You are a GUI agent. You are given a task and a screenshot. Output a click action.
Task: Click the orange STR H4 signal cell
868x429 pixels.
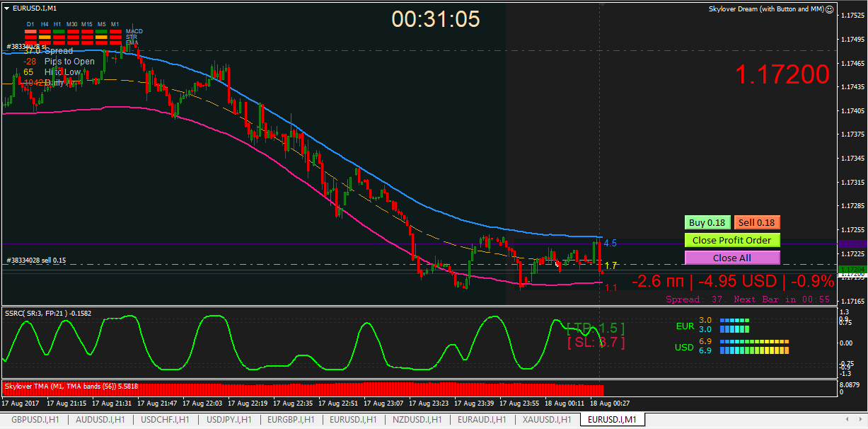coord(44,38)
